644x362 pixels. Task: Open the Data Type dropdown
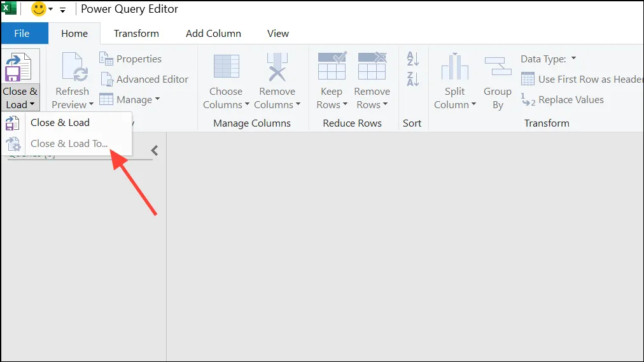[x=574, y=59]
